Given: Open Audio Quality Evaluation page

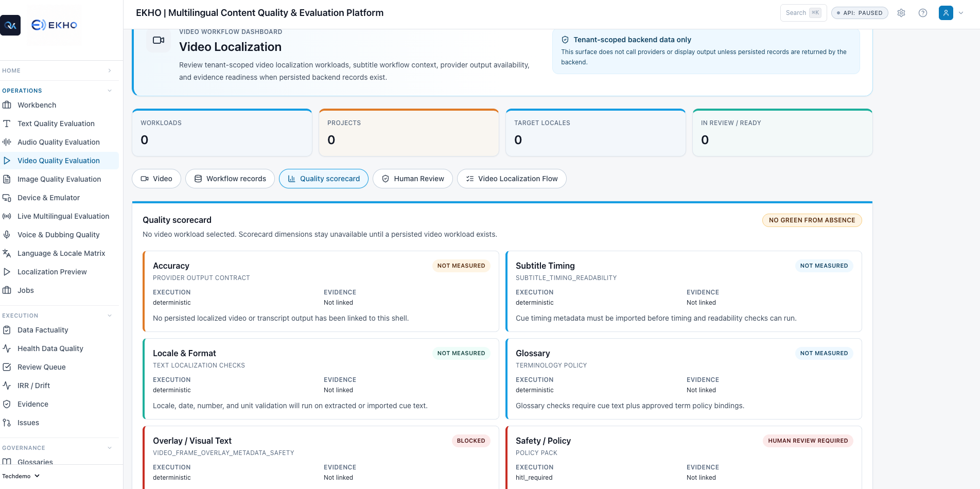Looking at the screenshot, I should [59, 142].
